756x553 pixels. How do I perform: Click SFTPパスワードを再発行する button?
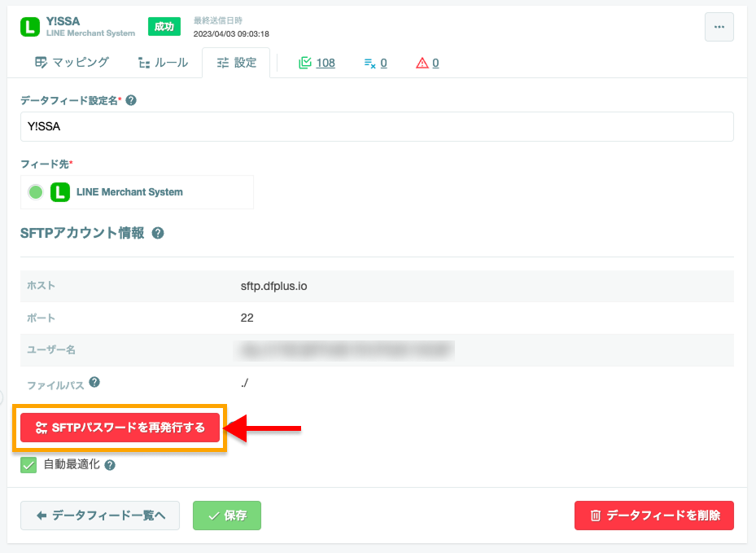point(120,428)
